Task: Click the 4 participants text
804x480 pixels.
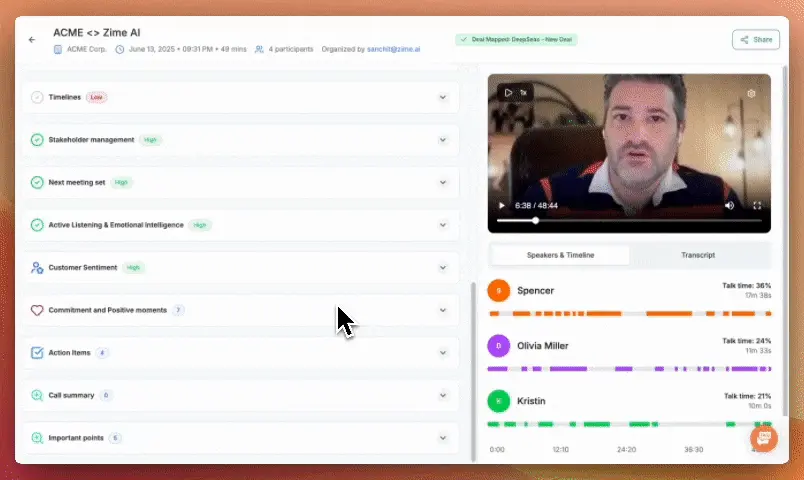Action: click(291, 49)
